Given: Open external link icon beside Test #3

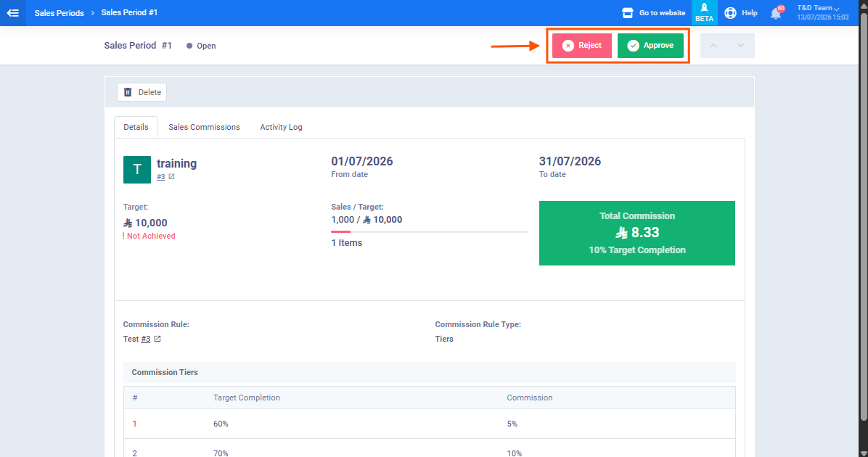Looking at the screenshot, I should tap(157, 339).
